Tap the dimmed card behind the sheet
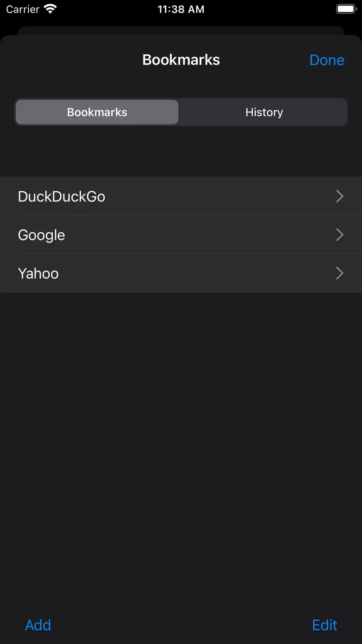This screenshot has width=362, height=644. pos(181,30)
